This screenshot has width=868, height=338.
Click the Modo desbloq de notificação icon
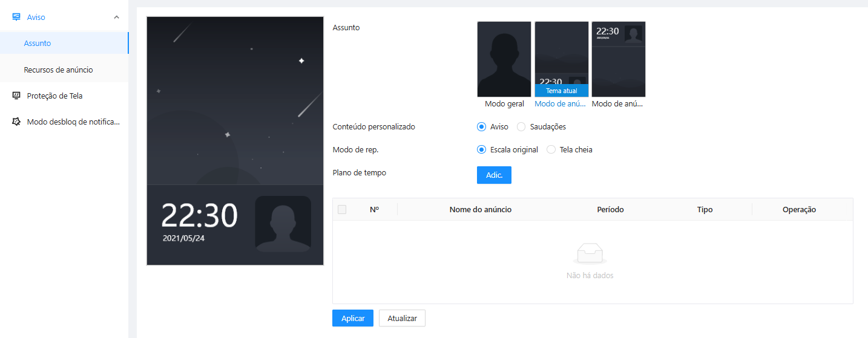[16, 122]
